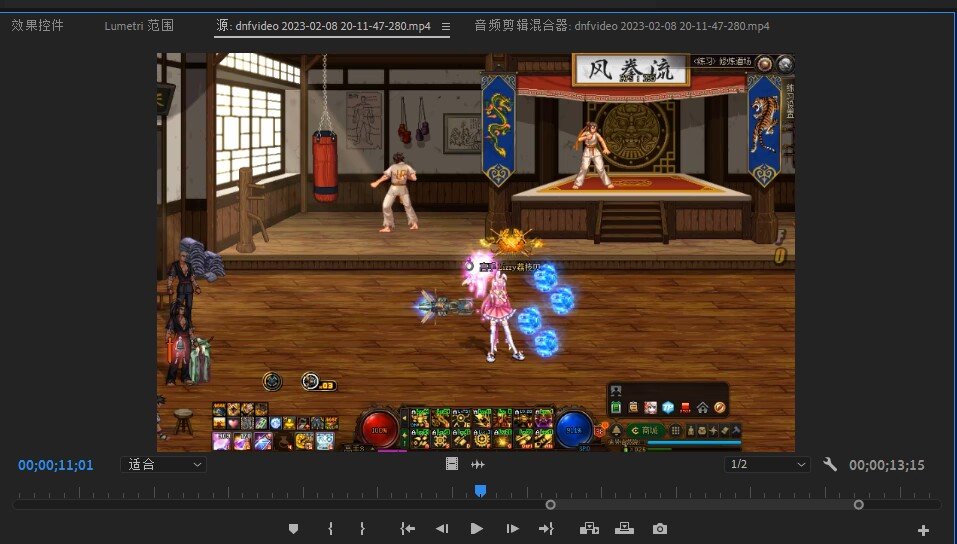The width and height of the screenshot is (957, 544).
Task: Select the 源: dnfvideo source monitor tab
Action: tap(323, 26)
